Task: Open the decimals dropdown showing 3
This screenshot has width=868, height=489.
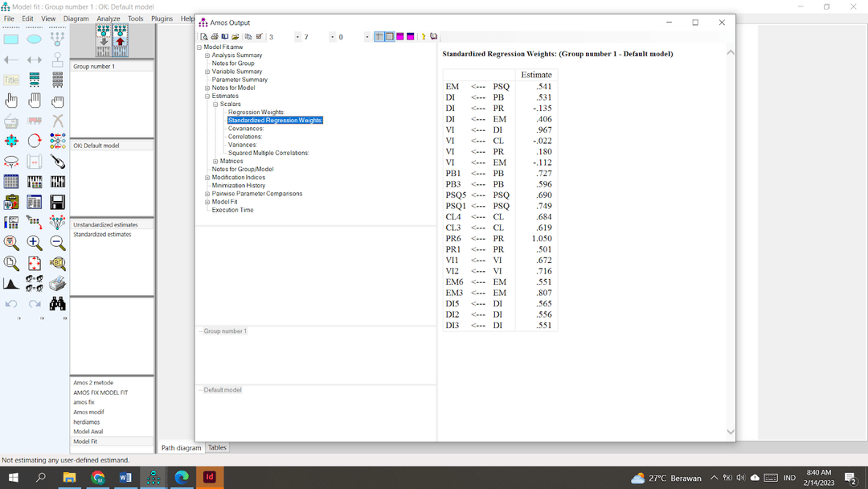Action: click(x=297, y=37)
